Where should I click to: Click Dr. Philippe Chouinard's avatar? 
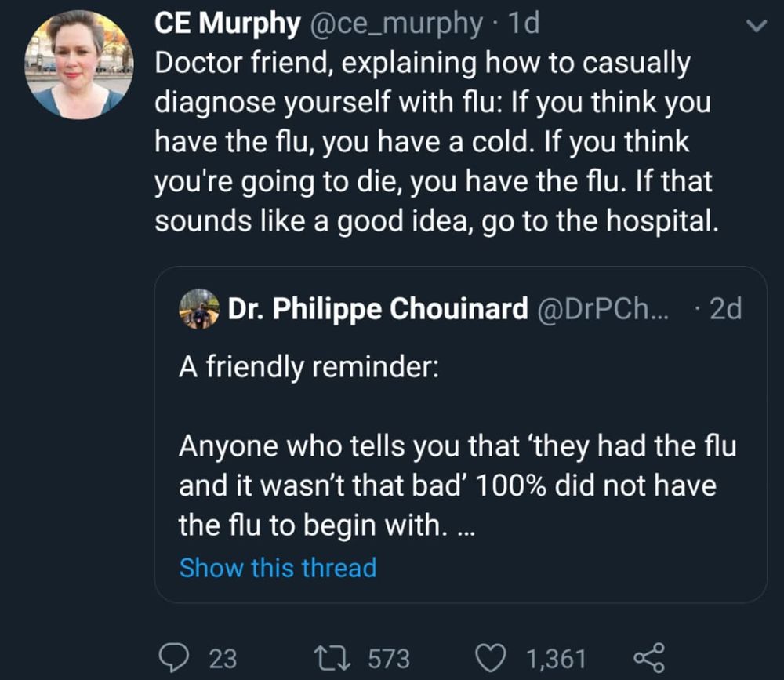tap(198, 307)
